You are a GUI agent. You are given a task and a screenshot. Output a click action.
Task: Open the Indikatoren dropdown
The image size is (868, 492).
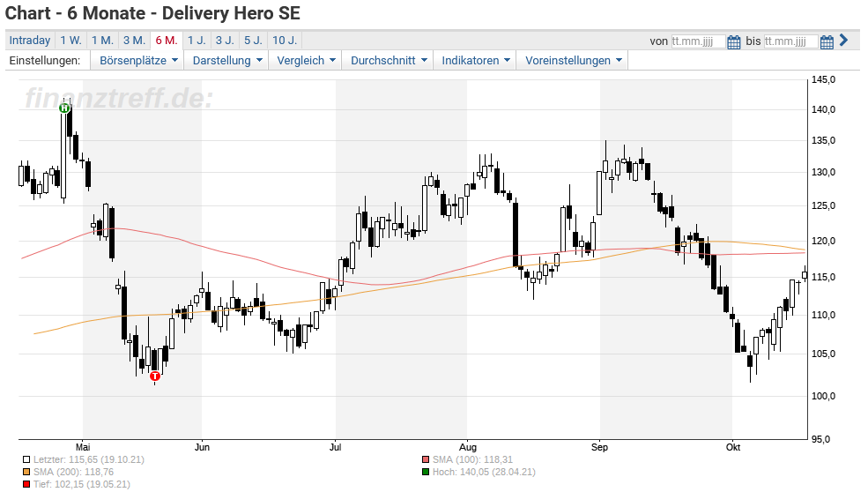[475, 60]
